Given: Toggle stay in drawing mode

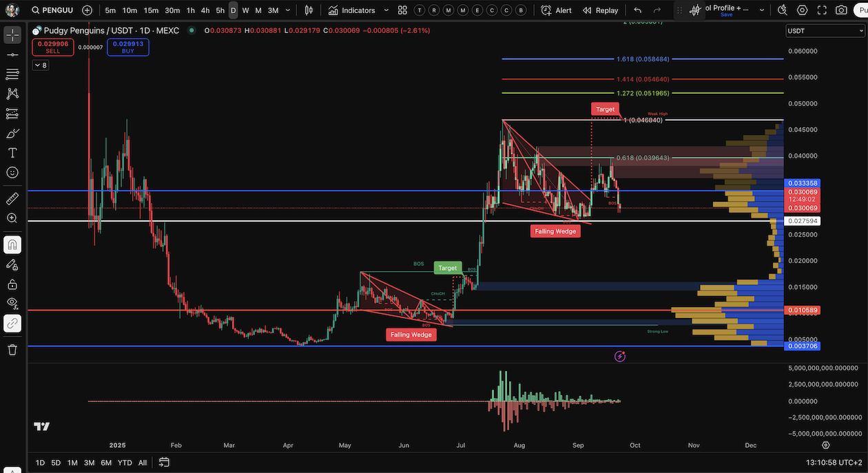Looking at the screenshot, I should 12,264.
